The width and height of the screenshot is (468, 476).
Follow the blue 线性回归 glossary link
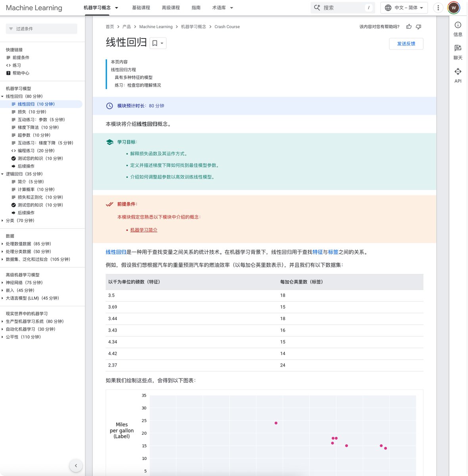point(116,252)
